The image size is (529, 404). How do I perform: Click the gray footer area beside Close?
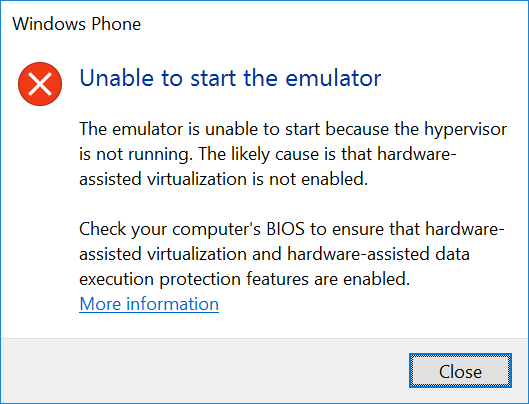point(202,371)
